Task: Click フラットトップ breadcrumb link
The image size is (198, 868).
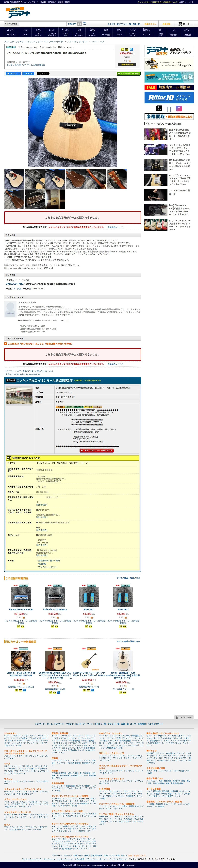Action: tap(97, 42)
